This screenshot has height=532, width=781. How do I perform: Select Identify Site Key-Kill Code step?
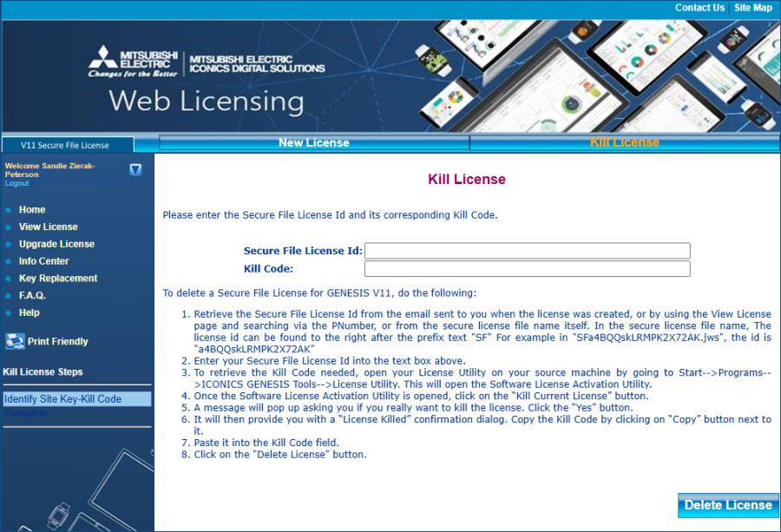click(x=77, y=399)
